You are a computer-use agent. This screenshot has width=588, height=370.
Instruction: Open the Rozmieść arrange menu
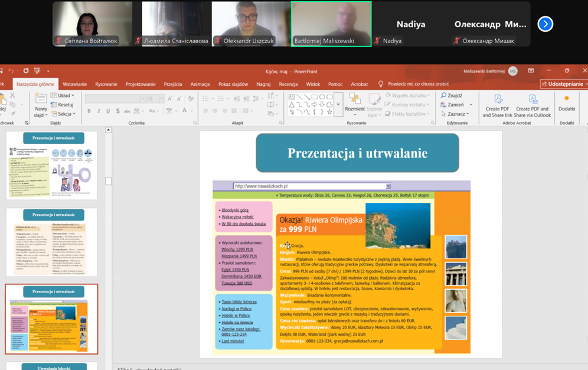point(355,105)
